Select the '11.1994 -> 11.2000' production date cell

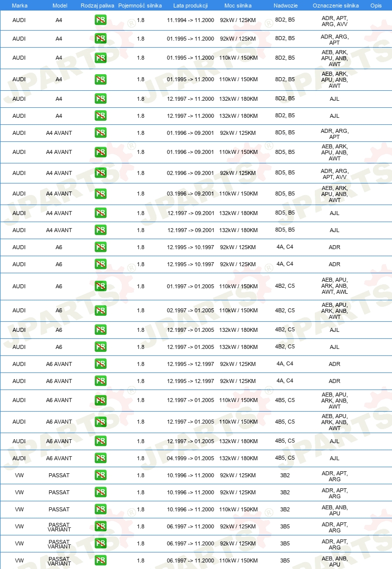click(x=190, y=21)
